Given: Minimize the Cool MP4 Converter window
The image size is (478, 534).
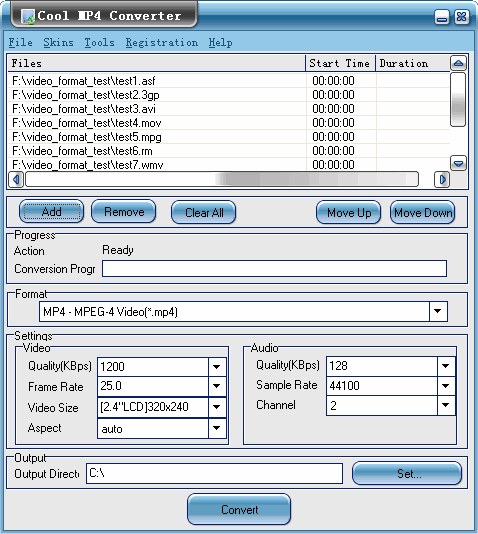Looking at the screenshot, I should (442, 17).
